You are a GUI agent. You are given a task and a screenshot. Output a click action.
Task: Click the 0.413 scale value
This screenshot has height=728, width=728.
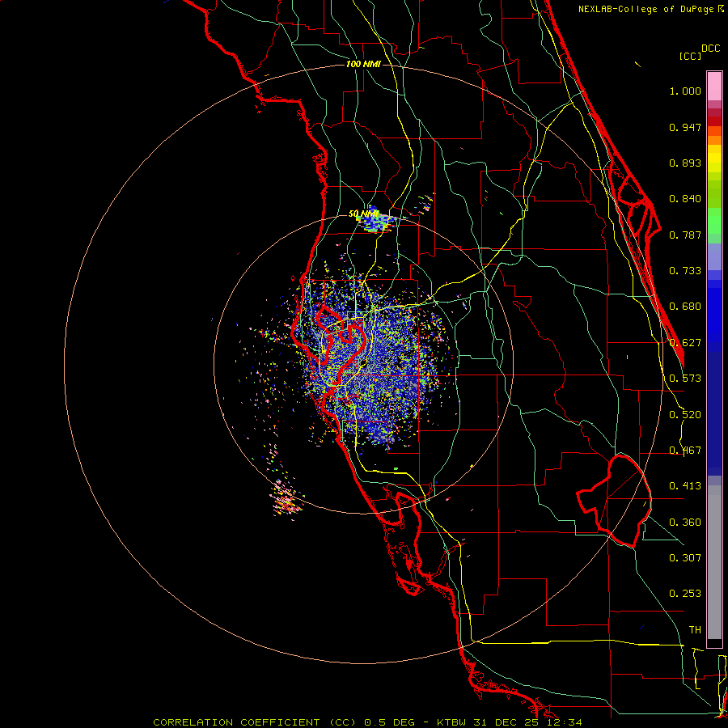click(685, 486)
